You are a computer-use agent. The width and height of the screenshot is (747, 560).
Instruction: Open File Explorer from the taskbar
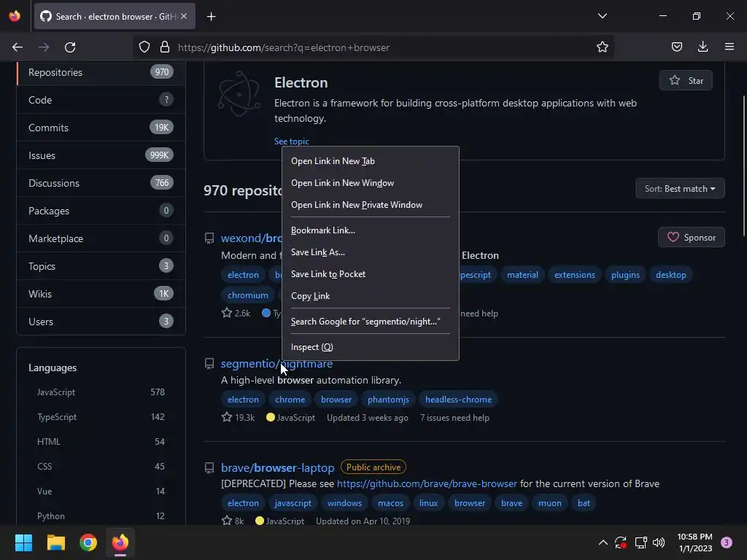pos(55,542)
